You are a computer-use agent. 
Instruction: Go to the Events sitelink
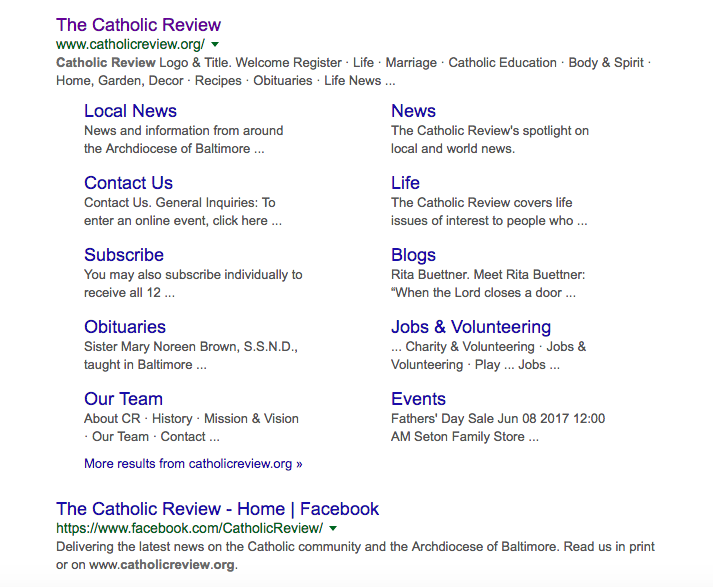click(x=418, y=399)
